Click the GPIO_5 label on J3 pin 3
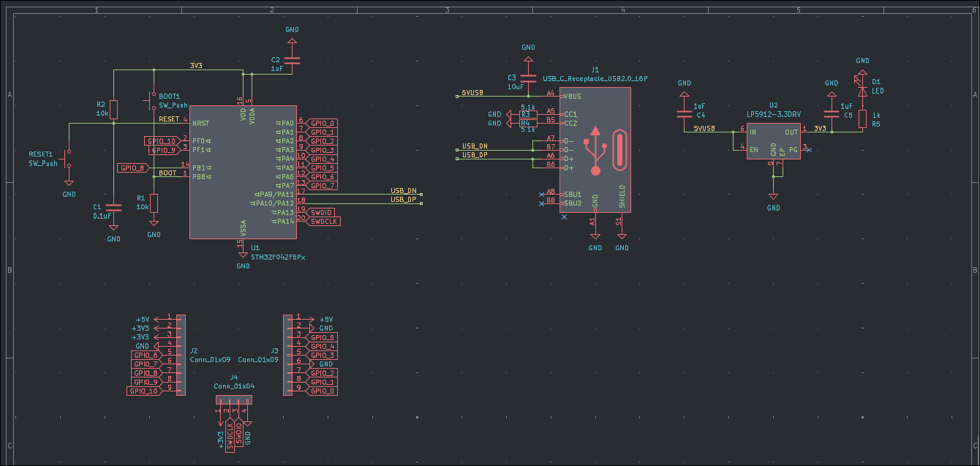The height and width of the screenshot is (466, 980). click(x=322, y=337)
